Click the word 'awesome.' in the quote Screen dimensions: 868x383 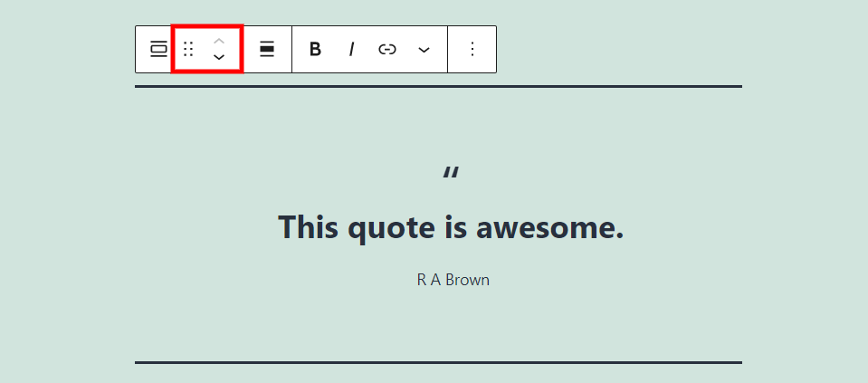pyautogui.click(x=549, y=227)
